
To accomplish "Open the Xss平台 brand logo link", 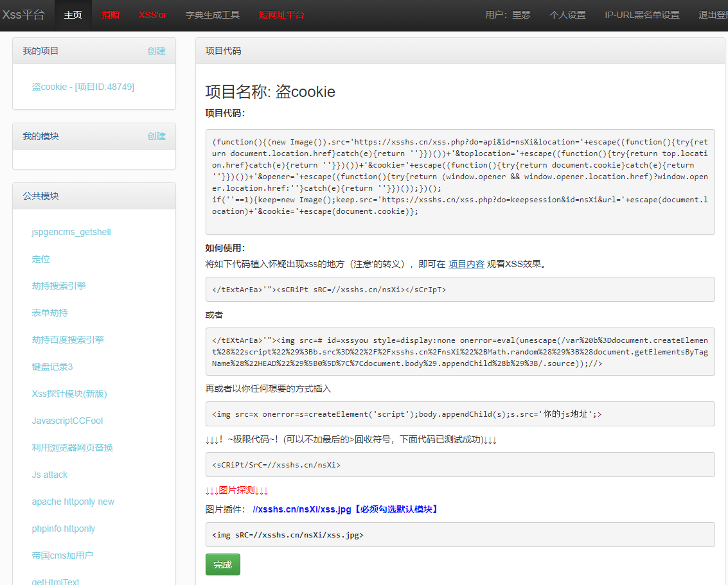I will [23, 15].
